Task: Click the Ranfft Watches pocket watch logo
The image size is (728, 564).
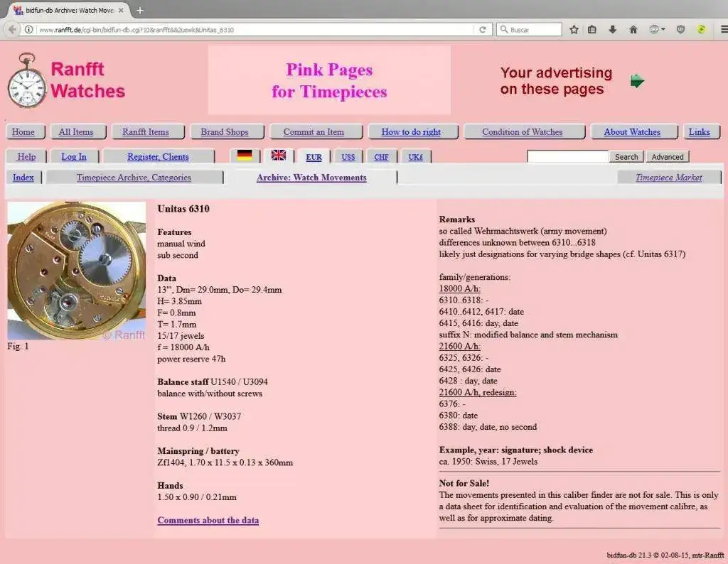Action: pos(26,81)
